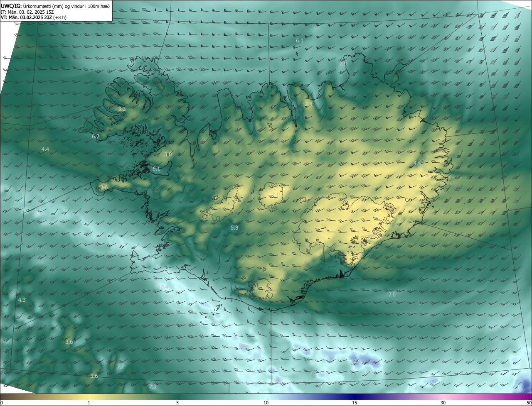Click the 7.7 value label on the map
Image resolution: width=532 pixels, height=406 pixels.
pyautogui.click(x=120, y=367)
